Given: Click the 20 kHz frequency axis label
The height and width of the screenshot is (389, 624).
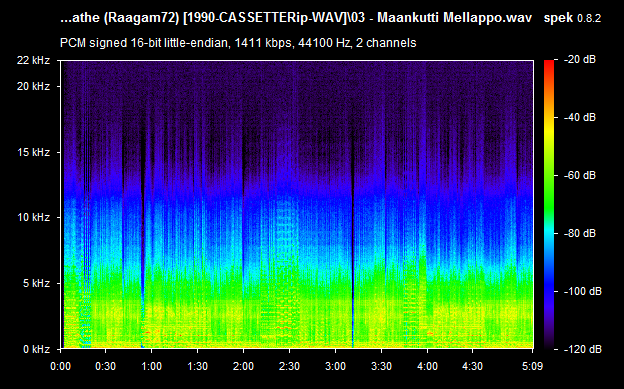Looking at the screenshot, I should tap(33, 86).
